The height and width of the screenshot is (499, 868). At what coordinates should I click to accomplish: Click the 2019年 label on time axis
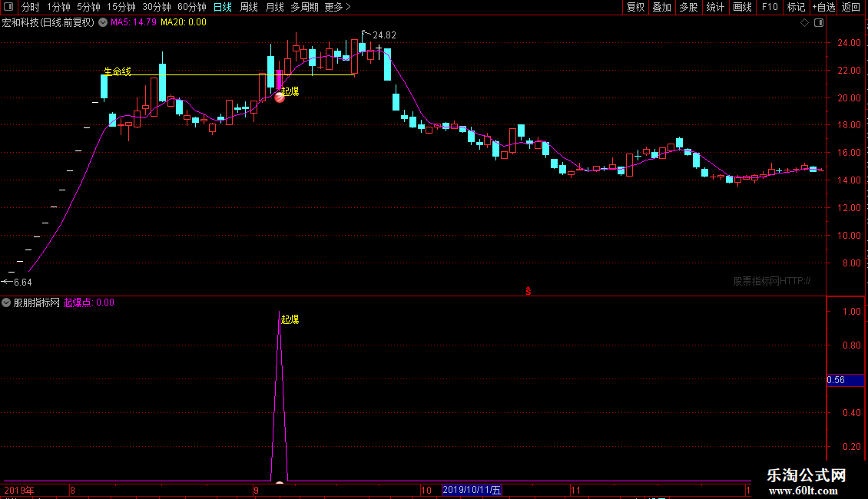(x=19, y=490)
